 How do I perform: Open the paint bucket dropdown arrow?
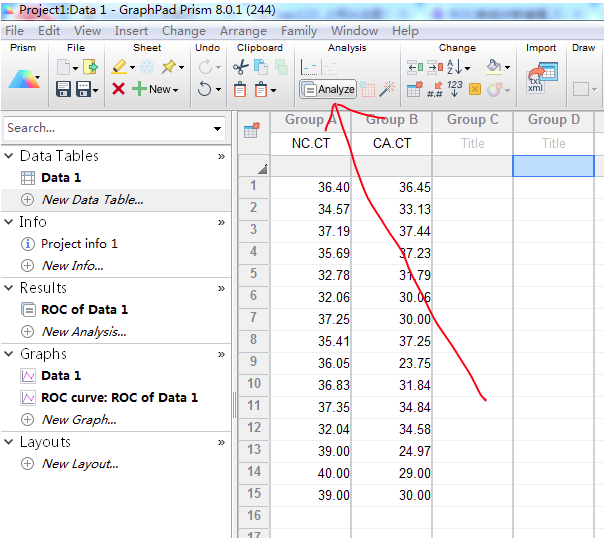[x=508, y=68]
